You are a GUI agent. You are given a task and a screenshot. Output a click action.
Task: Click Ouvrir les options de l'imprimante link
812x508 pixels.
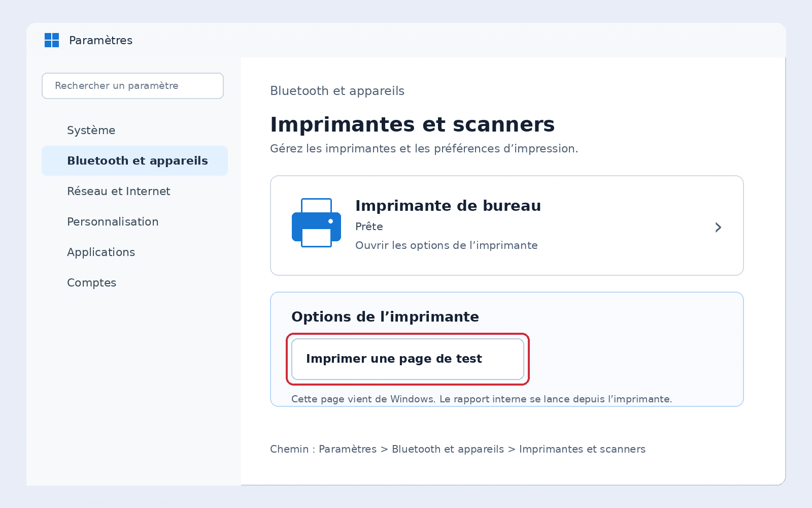446,245
